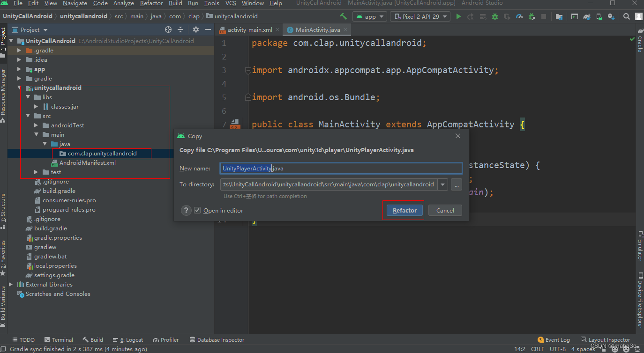Click the New name input field

click(341, 168)
